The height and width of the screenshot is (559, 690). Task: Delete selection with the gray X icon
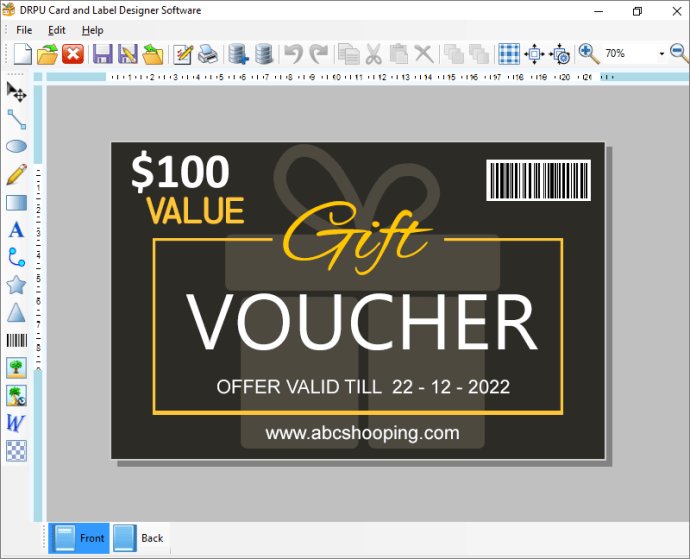[424, 54]
